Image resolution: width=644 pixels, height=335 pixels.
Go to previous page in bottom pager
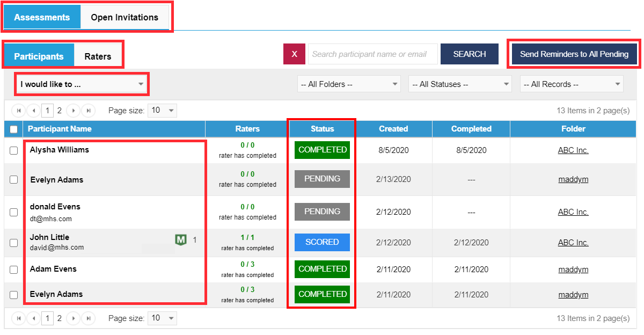click(33, 318)
